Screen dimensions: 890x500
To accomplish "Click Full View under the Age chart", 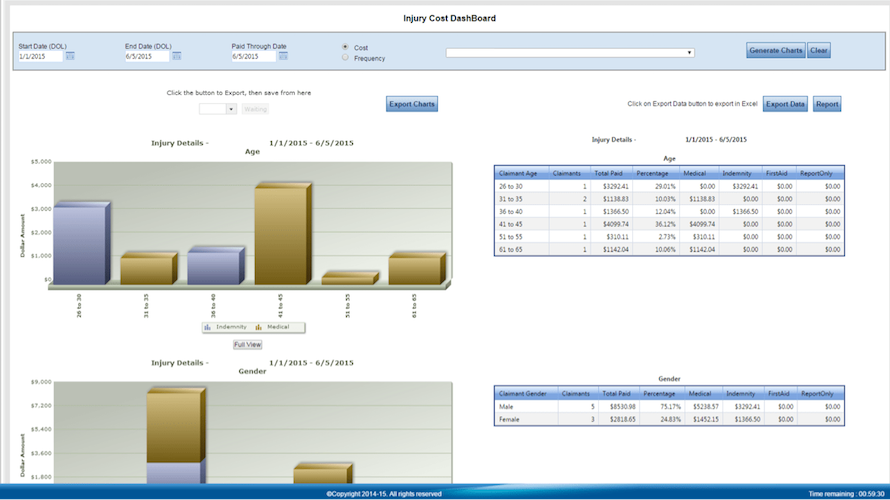I will tap(247, 344).
